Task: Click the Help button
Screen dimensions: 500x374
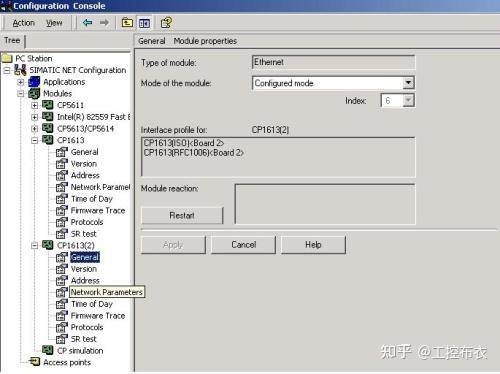Action: pyautogui.click(x=313, y=245)
